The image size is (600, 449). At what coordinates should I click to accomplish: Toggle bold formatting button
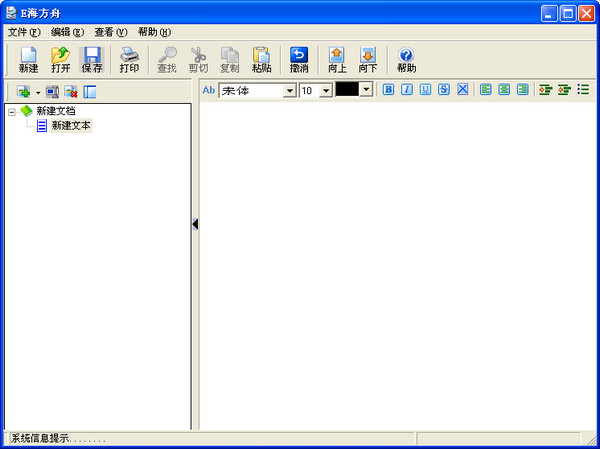pos(388,90)
